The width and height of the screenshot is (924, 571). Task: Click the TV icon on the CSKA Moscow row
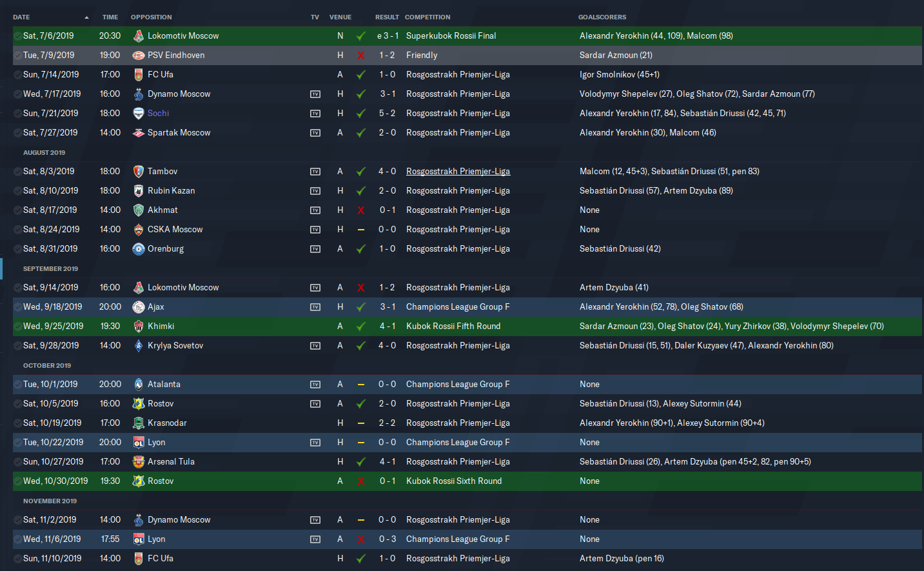(x=315, y=230)
